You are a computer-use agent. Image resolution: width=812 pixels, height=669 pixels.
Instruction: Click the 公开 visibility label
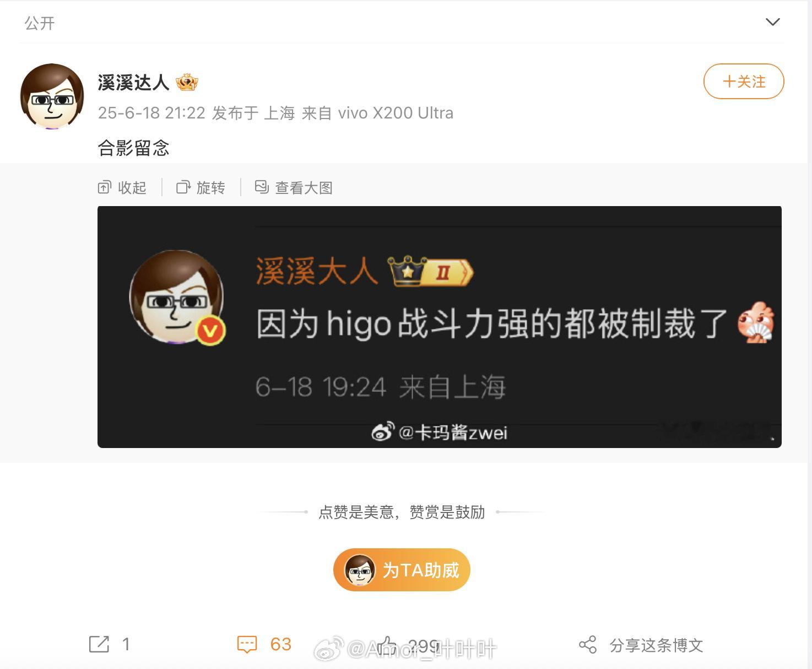[40, 23]
